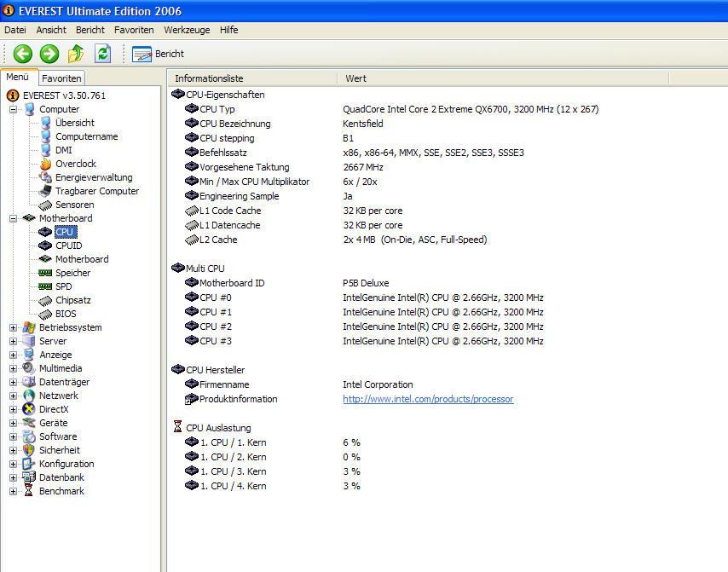Select the highlighted CPU tree item
This screenshot has width=728, height=572.
pyautogui.click(x=65, y=232)
